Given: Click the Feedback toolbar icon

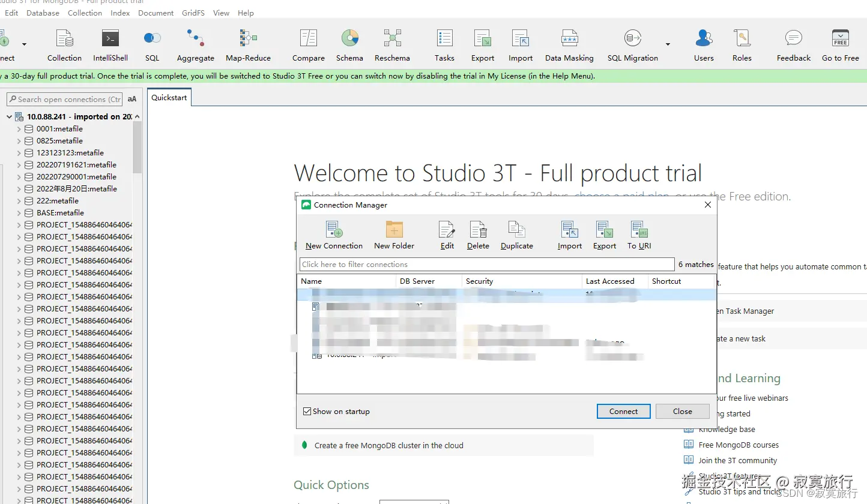Looking at the screenshot, I should pyautogui.click(x=794, y=45).
